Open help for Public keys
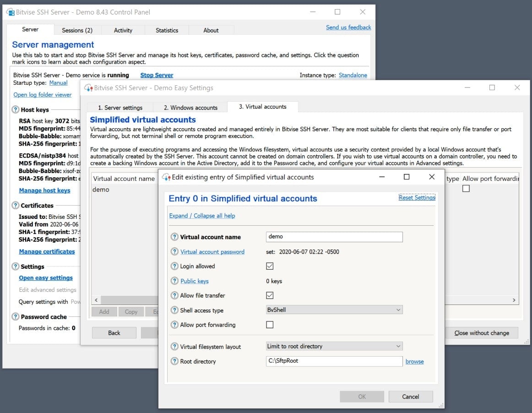The image size is (532, 413). coord(174,281)
